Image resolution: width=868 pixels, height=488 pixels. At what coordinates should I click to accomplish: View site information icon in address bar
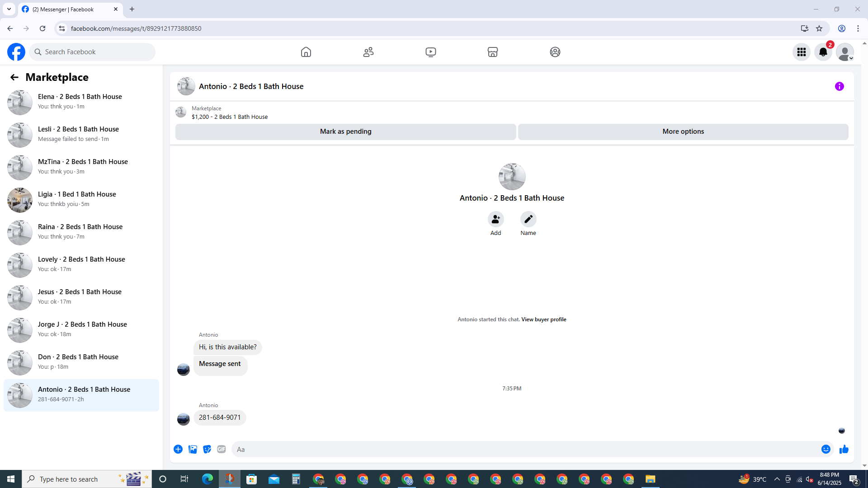(62, 28)
